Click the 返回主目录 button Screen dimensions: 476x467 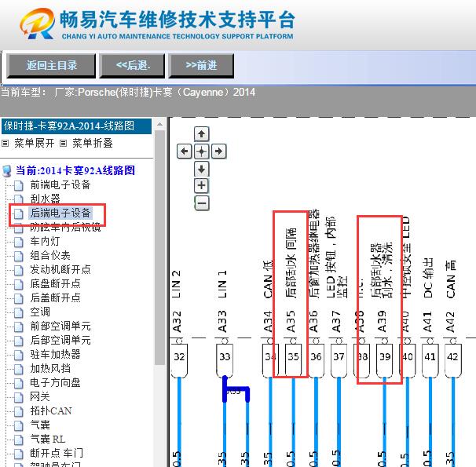pos(51,65)
